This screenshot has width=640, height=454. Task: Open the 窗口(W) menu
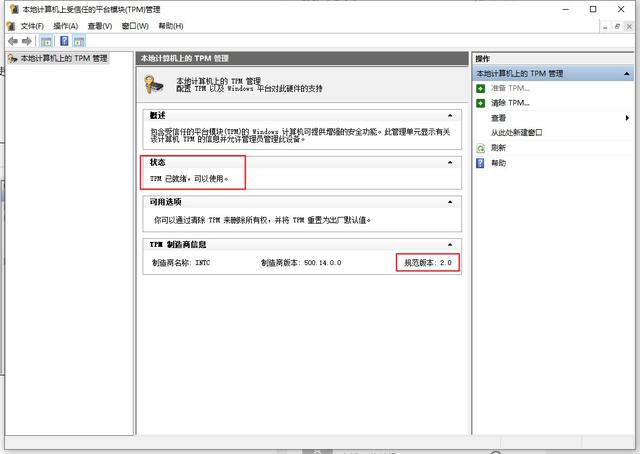[135, 26]
